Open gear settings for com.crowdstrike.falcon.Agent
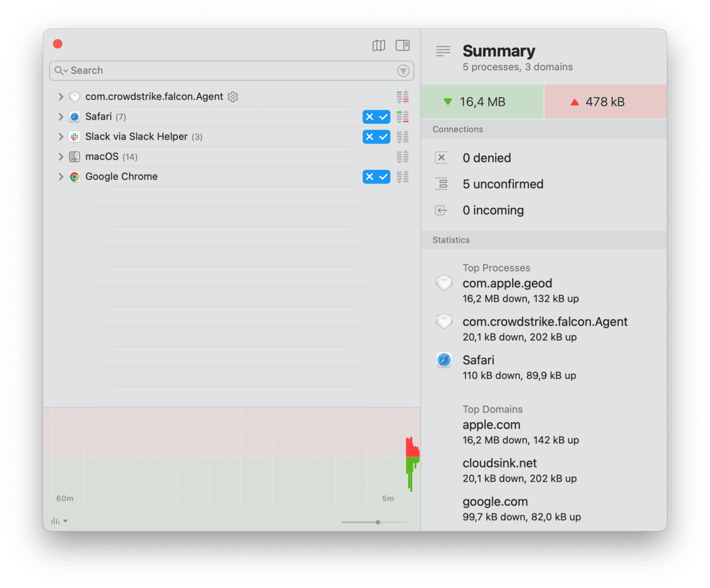This screenshot has width=710, height=588. 233,97
